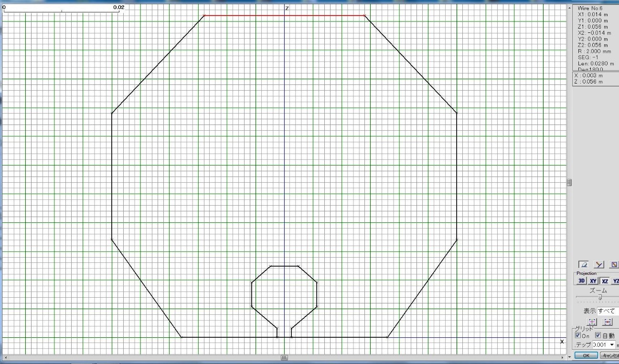
Task: Click the cursor 'Z : 0.056 m' readout
Action: (x=588, y=82)
